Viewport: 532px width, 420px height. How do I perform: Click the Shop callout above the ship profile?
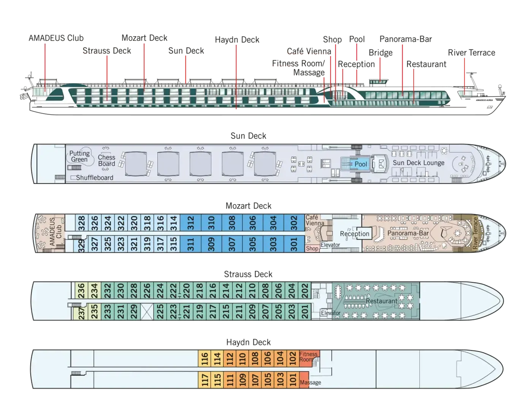click(x=332, y=40)
